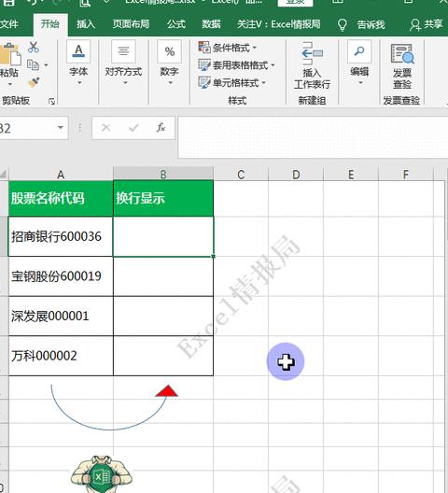Select cell 深发展000001
Screen dimensions: 448x493
point(61,316)
